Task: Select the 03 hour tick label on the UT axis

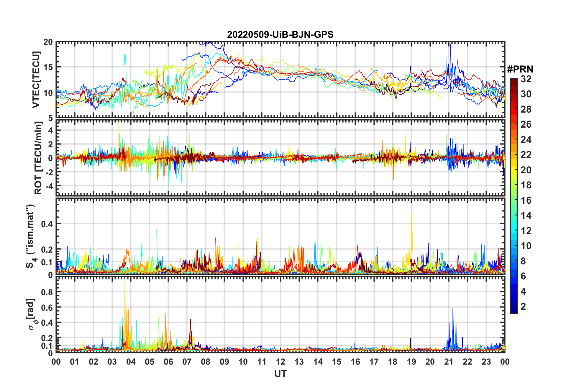Action: [x=112, y=362]
